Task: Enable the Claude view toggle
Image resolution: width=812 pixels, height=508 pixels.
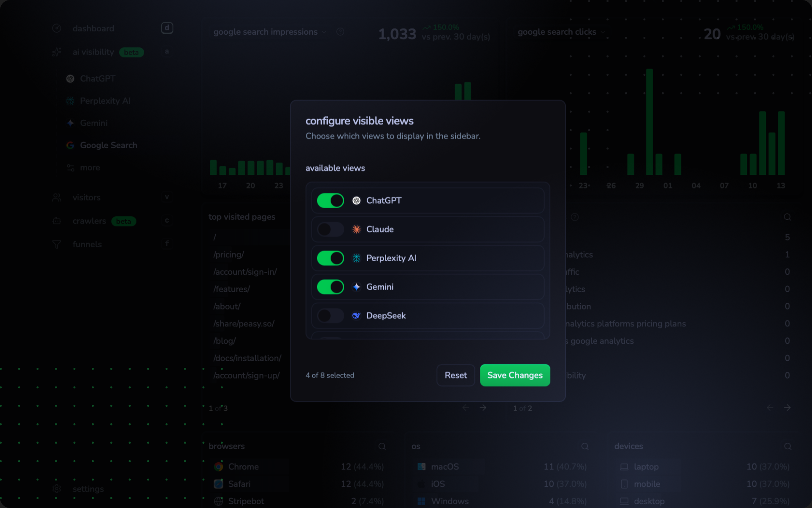Action: pyautogui.click(x=330, y=229)
